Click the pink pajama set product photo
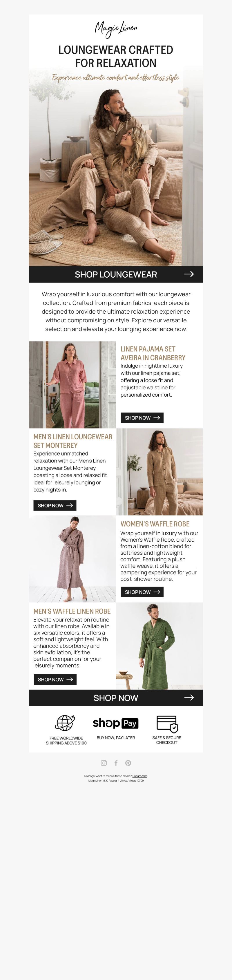This screenshot has width=232, height=980. 72,385
